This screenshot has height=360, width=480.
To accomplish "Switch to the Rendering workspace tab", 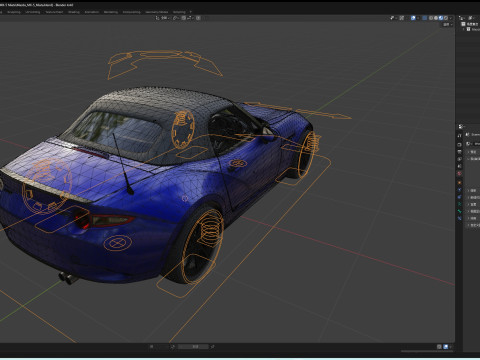I will [111, 12].
